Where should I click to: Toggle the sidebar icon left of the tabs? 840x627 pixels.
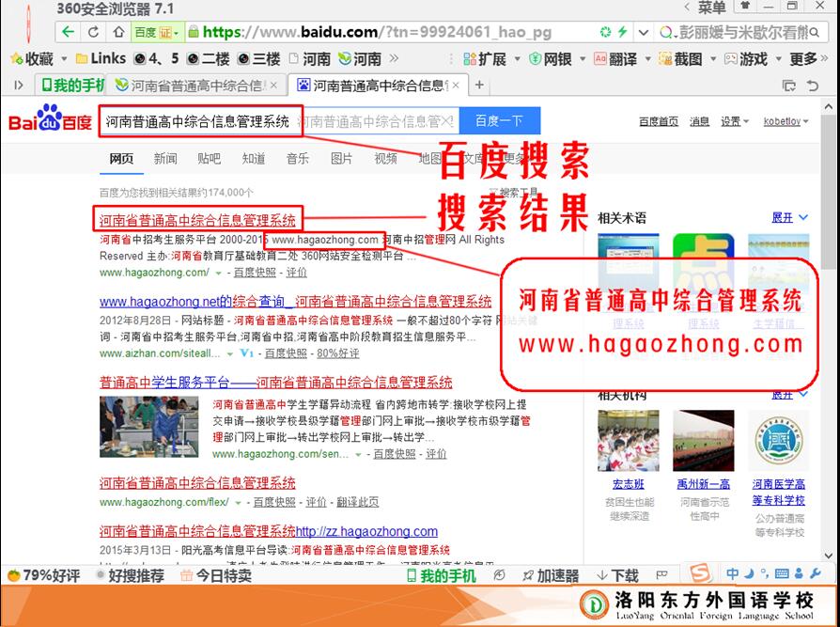pos(19,86)
